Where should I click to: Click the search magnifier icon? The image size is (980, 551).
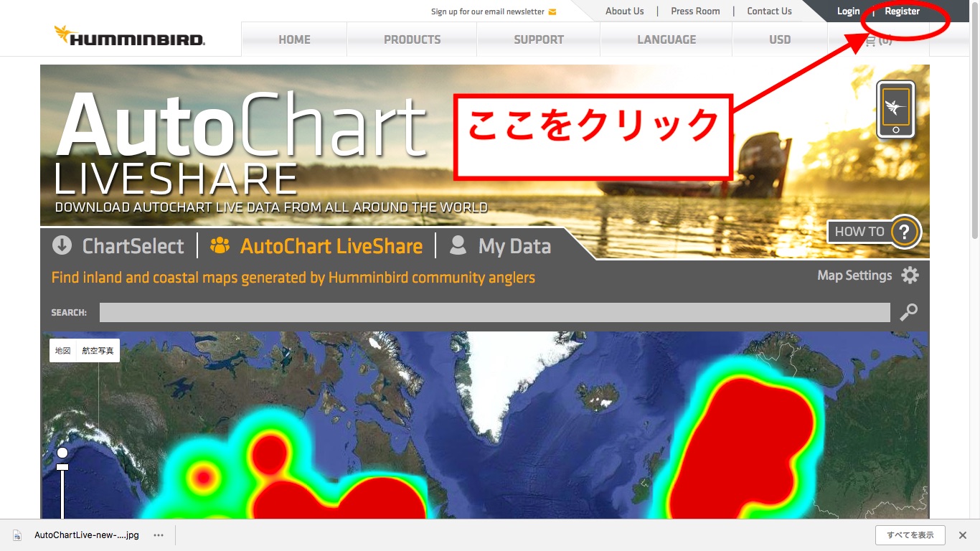908,312
